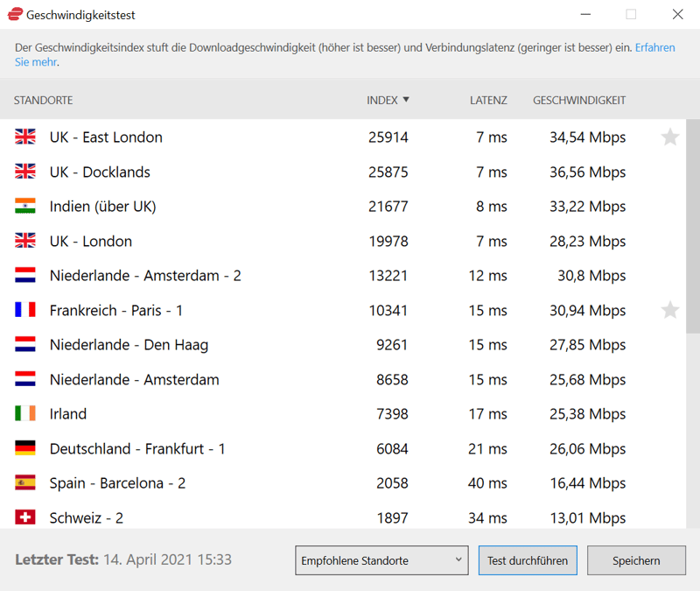This screenshot has width=700, height=591.
Task: Sort list by LATENZ column header
Action: [488, 101]
